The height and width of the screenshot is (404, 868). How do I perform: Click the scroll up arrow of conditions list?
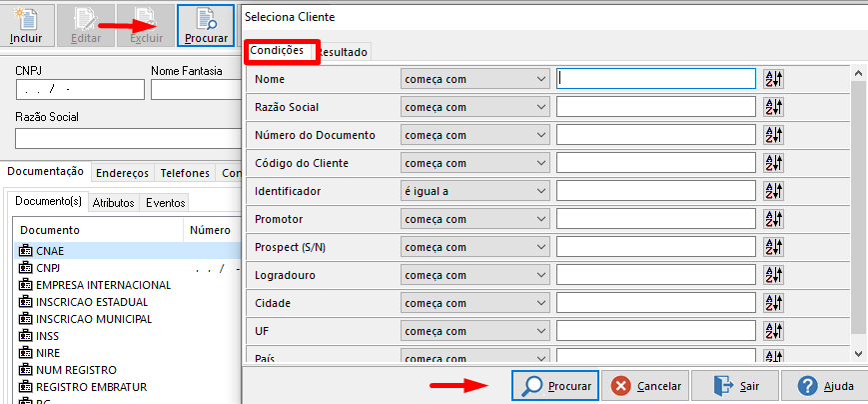859,73
